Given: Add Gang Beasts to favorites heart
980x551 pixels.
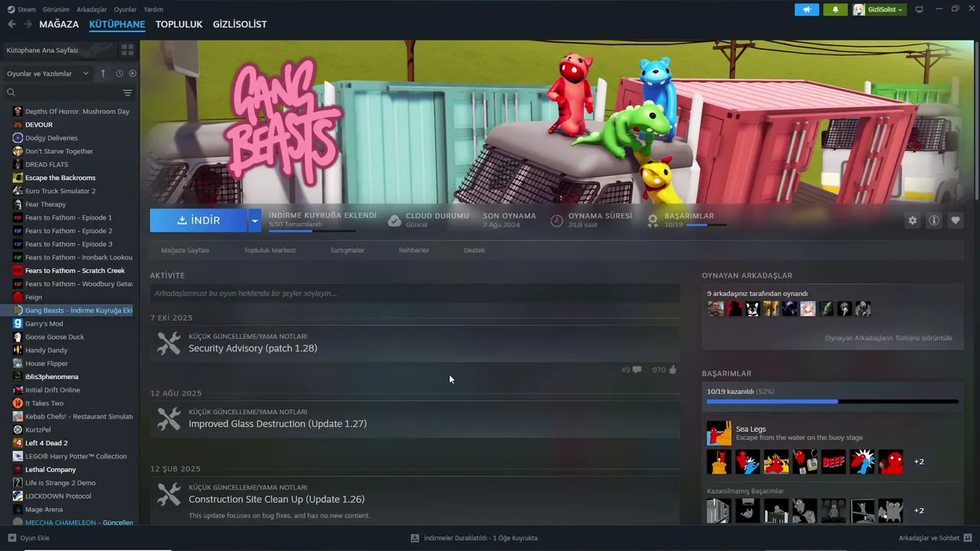Looking at the screenshot, I should click(955, 220).
